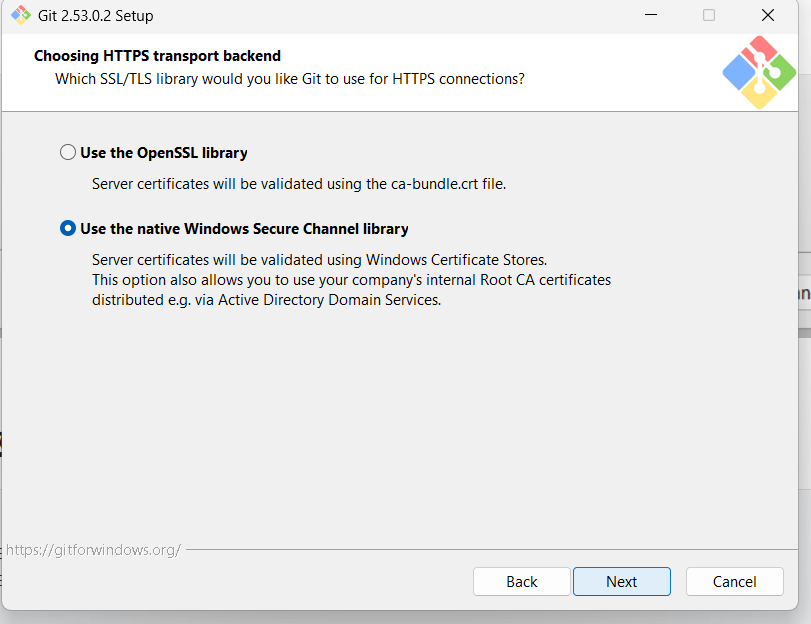The image size is (811, 624).
Task: Cancel the Git setup
Action: coord(734,582)
